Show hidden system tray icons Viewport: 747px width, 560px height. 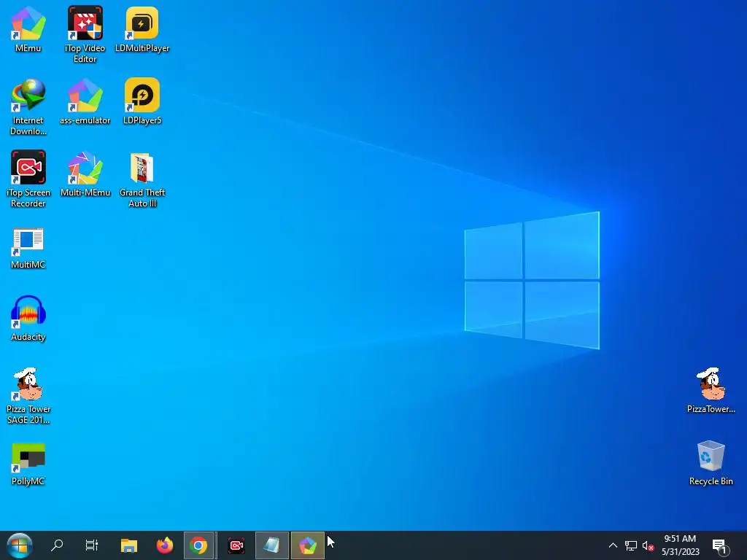(x=613, y=545)
